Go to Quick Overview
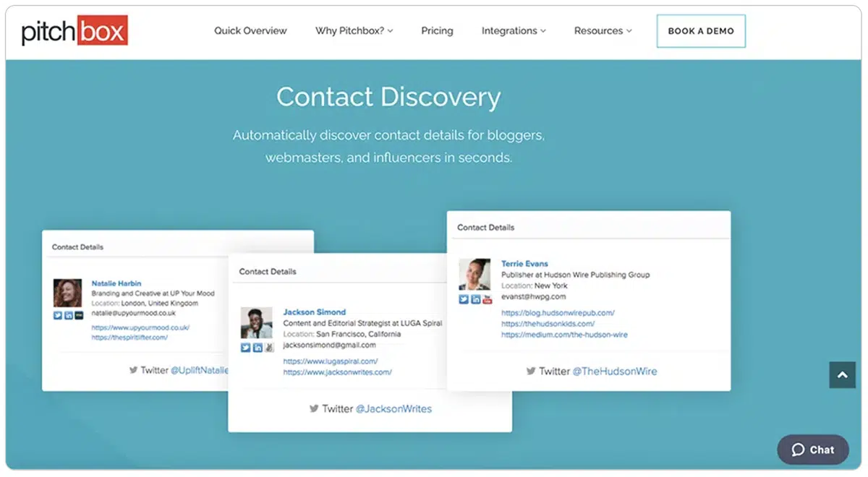This screenshot has width=868, height=477. pyautogui.click(x=250, y=31)
